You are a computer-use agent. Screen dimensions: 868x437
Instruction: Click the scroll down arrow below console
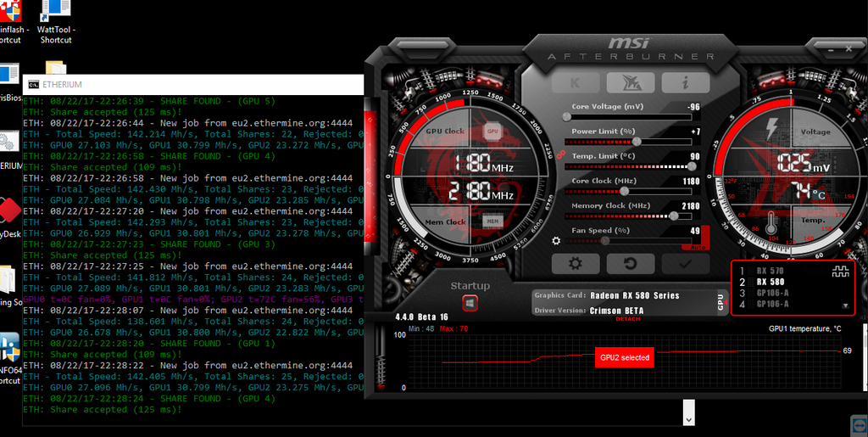tap(688, 419)
